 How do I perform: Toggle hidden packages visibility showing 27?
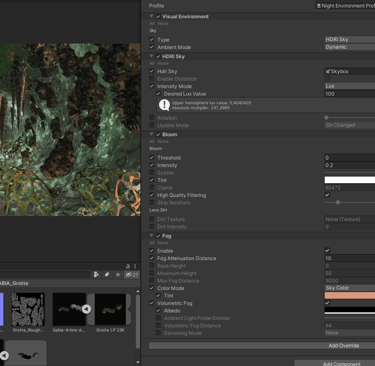(x=132, y=275)
